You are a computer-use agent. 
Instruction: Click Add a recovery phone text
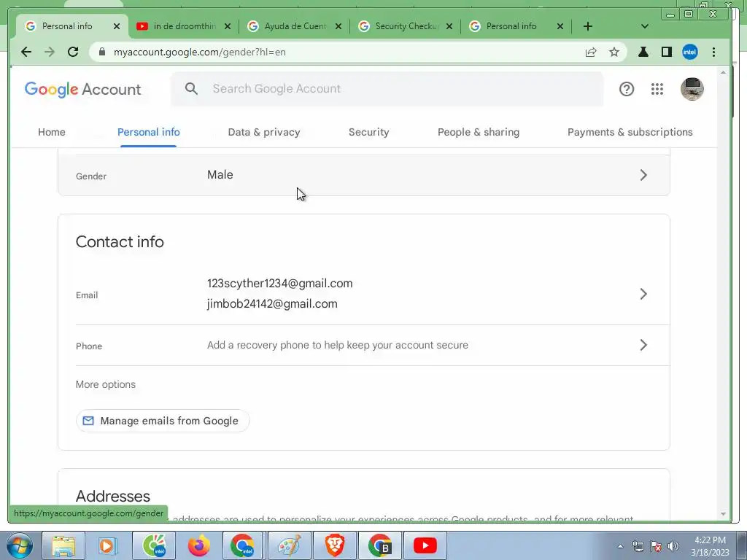point(337,345)
